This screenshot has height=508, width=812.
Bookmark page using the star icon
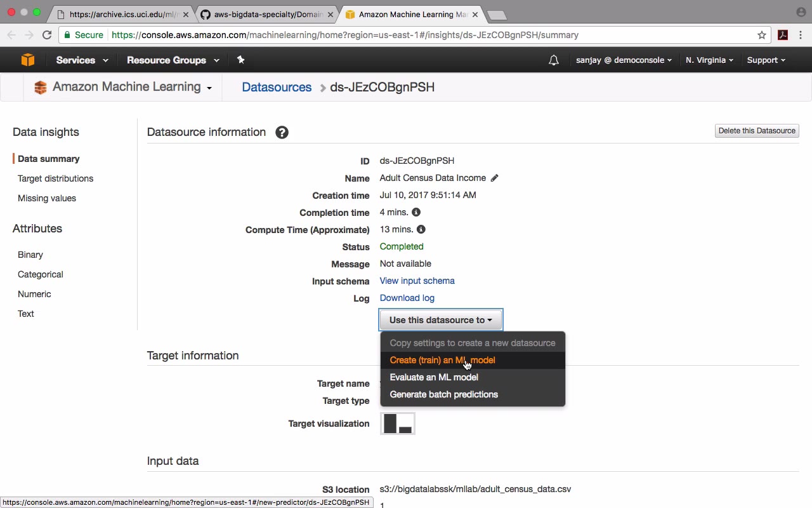click(762, 35)
